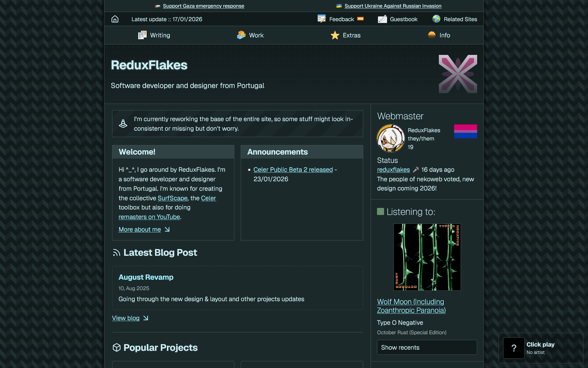Open the Extras menu

click(x=345, y=35)
